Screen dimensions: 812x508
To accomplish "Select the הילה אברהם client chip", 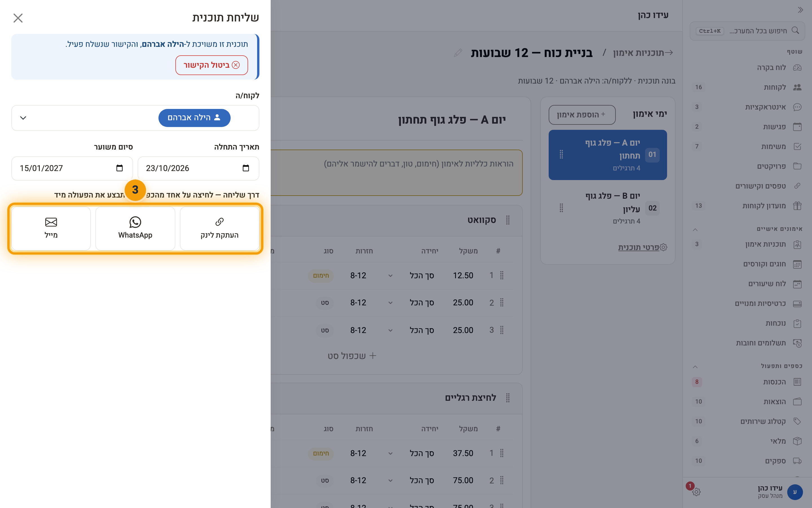I will tap(194, 118).
